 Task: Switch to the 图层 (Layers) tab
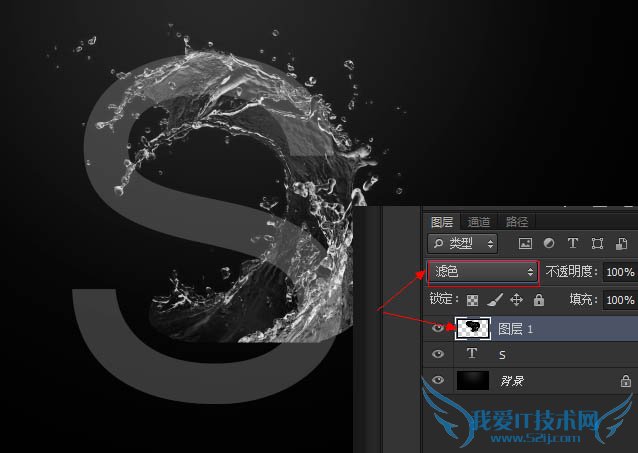point(441,222)
